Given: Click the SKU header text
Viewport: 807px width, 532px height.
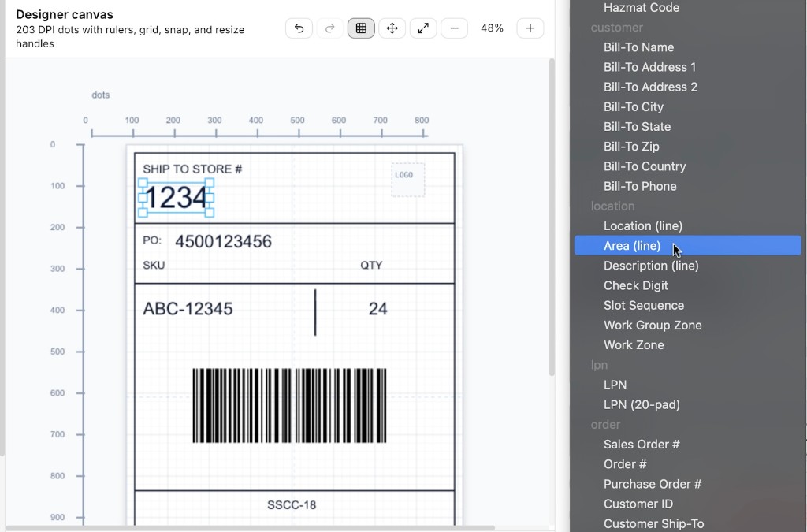Looking at the screenshot, I should 154,265.
